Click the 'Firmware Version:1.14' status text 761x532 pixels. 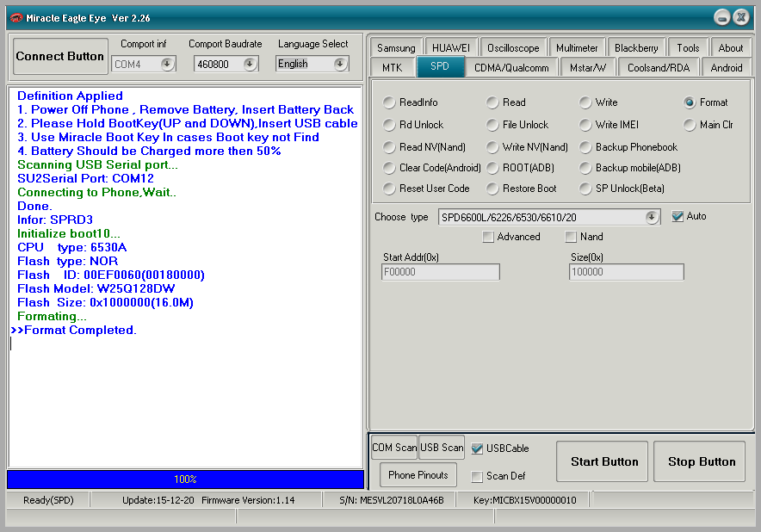248,500
